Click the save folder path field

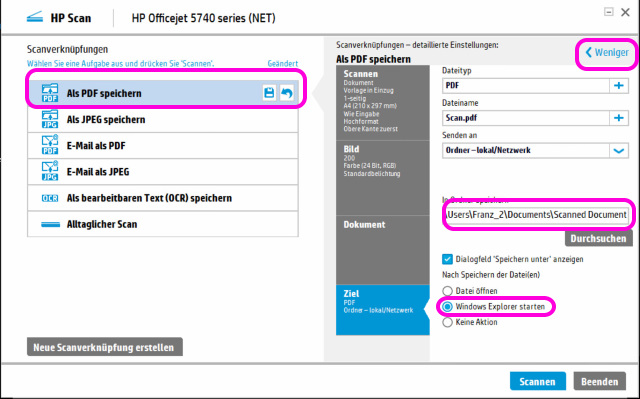click(x=536, y=215)
